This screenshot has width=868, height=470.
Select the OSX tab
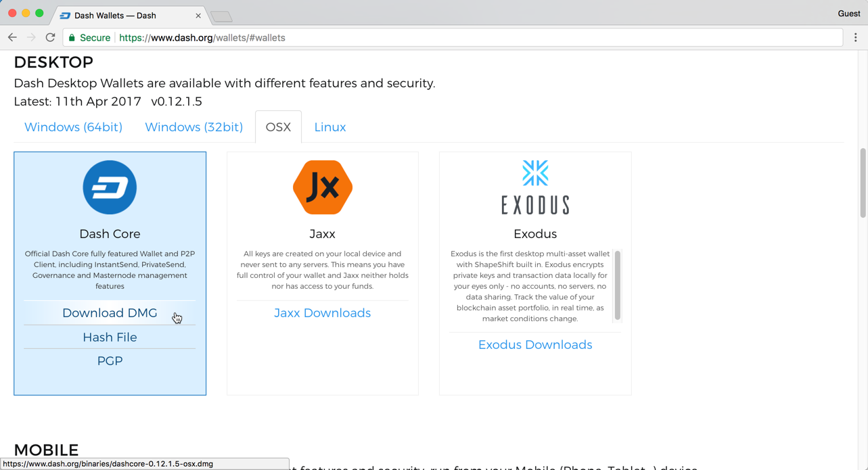click(x=278, y=127)
